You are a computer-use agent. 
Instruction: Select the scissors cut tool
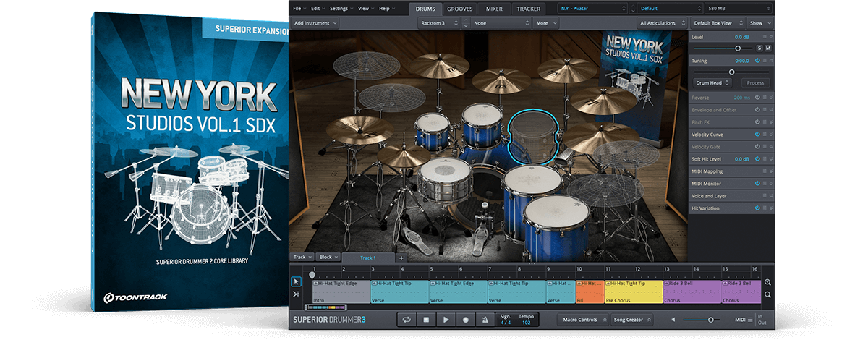pos(296,294)
